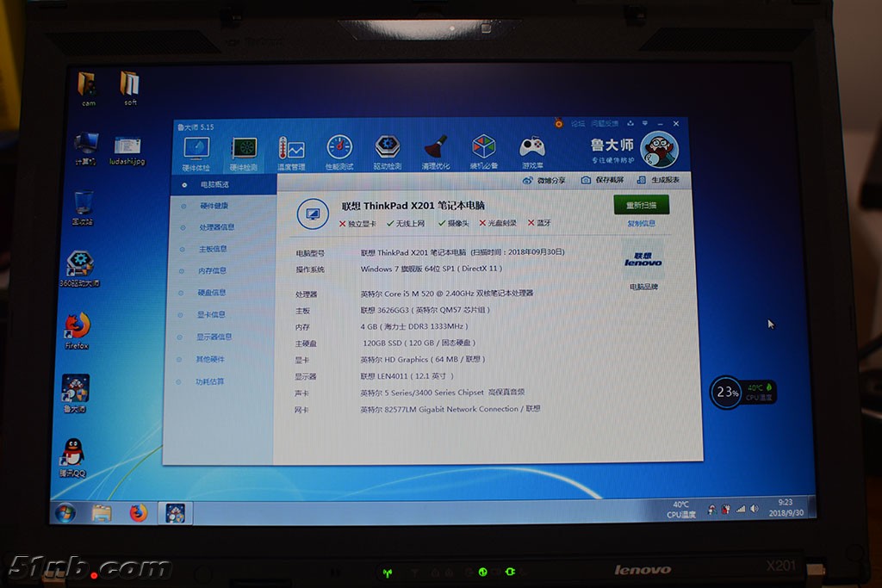Select the 温度管理 thermometer icon
Screen dimensions: 882x588
click(x=291, y=152)
